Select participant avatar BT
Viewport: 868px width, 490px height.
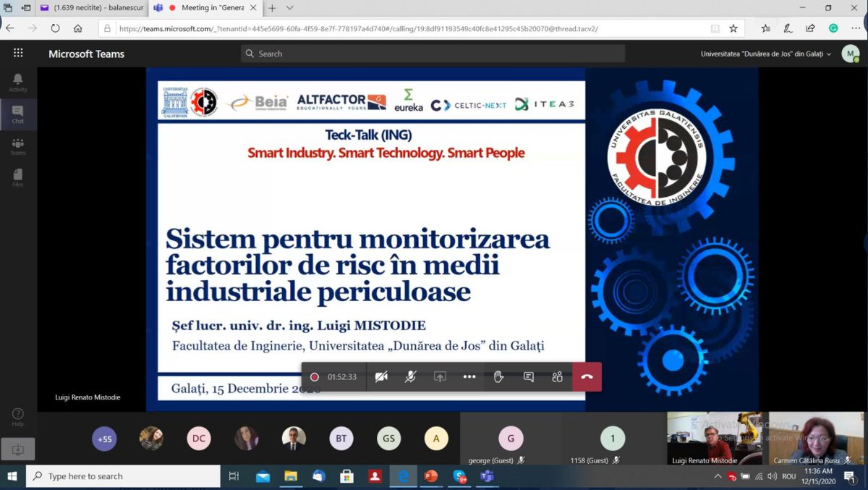point(341,439)
